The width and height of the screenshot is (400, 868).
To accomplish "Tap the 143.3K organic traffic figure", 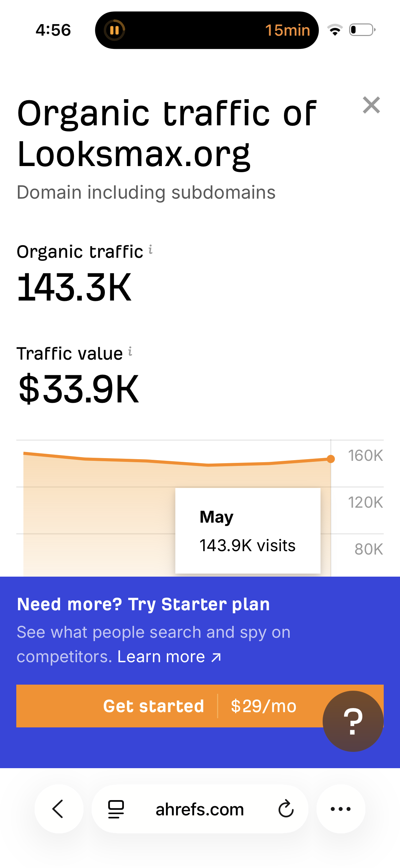I will coord(74,287).
